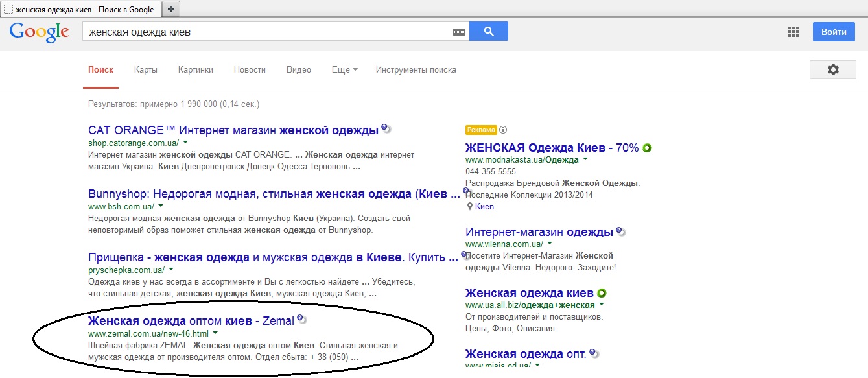Click URL www.zemal.com.ua/new-46.html
This screenshot has height=378, width=868.
(148, 333)
